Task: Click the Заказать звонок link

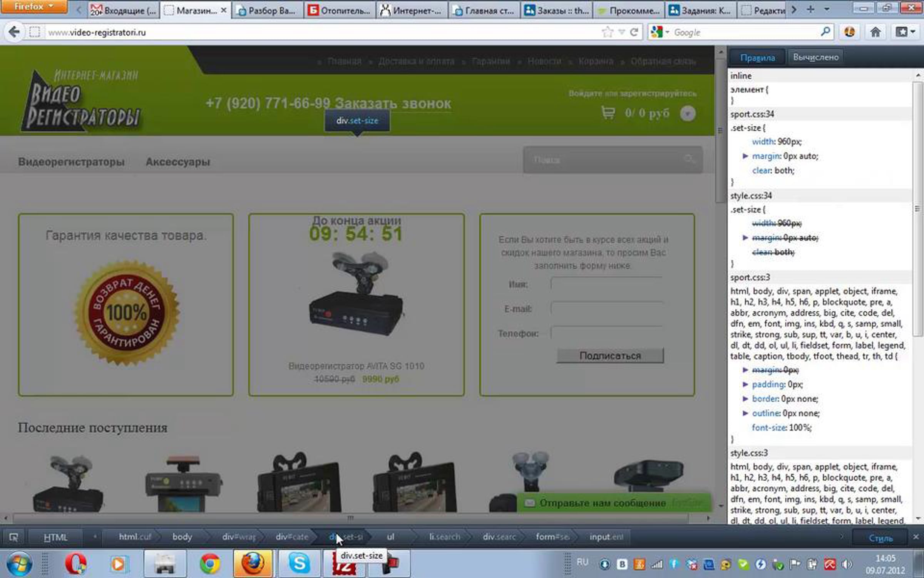Action: pyautogui.click(x=393, y=104)
